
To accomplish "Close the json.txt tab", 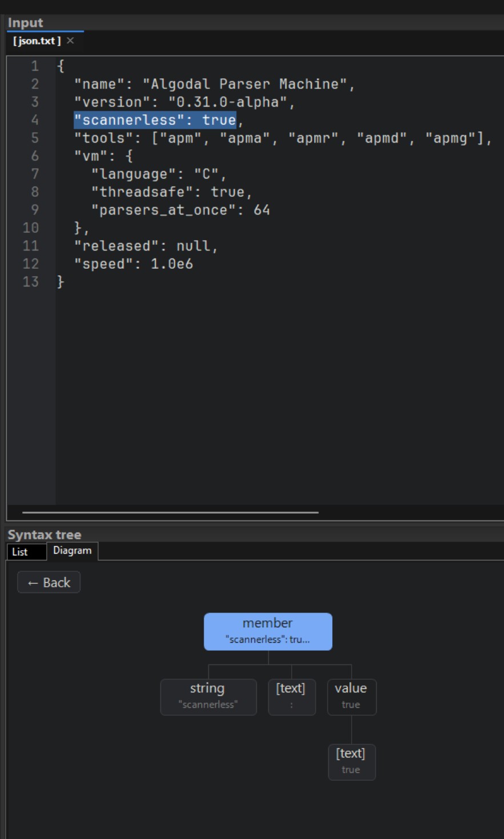I will [x=70, y=41].
